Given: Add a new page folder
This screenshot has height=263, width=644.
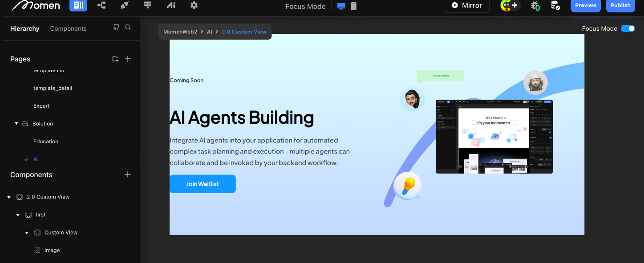Looking at the screenshot, I should pyautogui.click(x=115, y=59).
